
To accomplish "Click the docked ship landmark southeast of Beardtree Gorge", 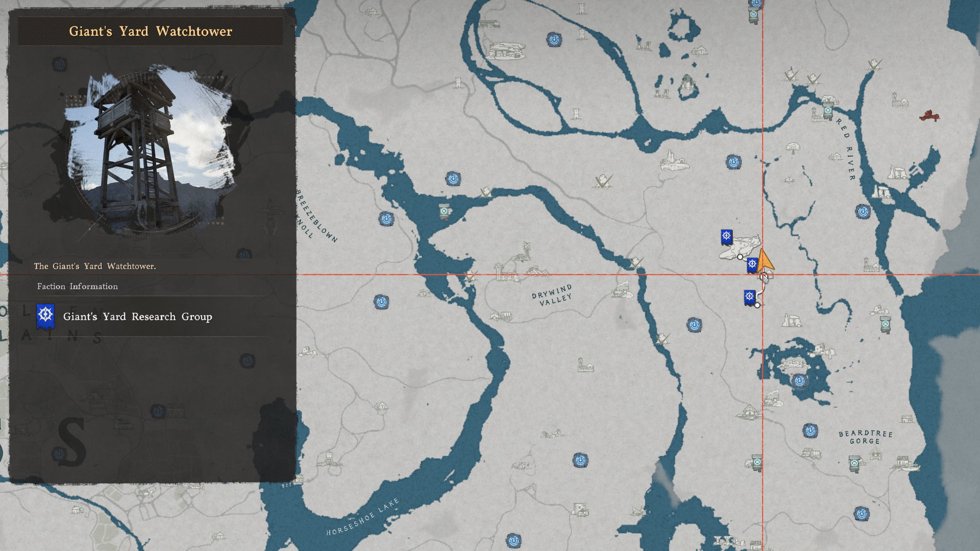I will point(906,463).
